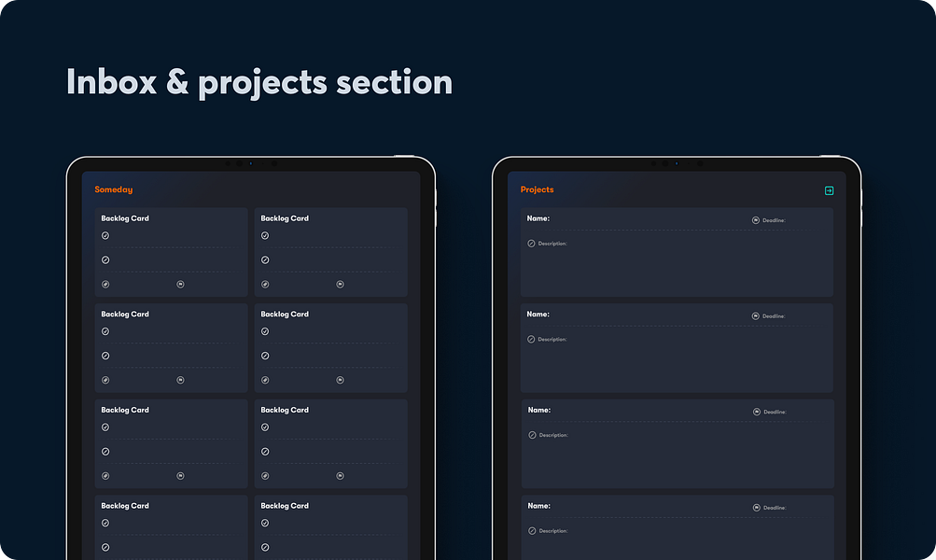Click Deadline flag icon in first project card
This screenshot has height=560, width=936.
click(x=756, y=220)
